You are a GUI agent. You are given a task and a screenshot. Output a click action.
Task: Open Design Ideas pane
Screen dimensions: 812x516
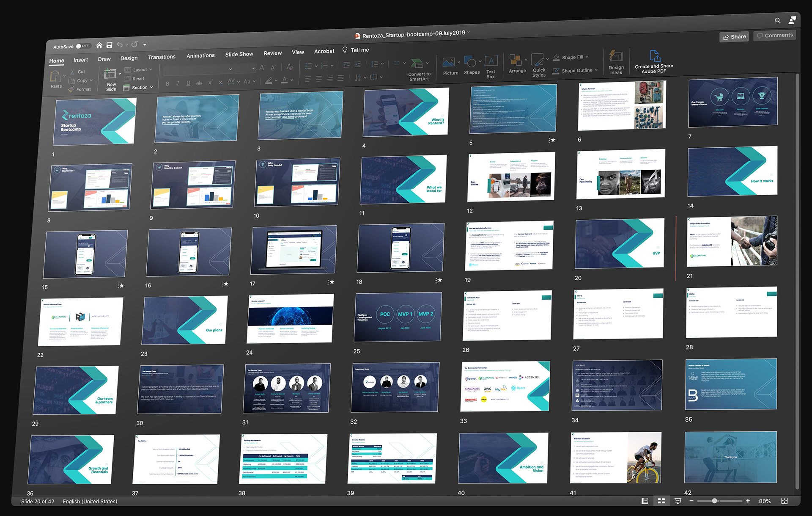pyautogui.click(x=616, y=62)
